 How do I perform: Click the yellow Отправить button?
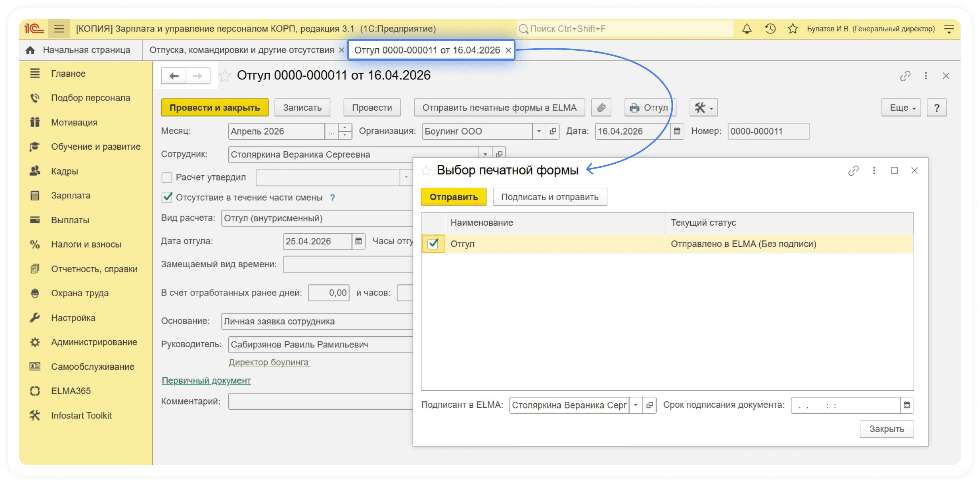(454, 197)
